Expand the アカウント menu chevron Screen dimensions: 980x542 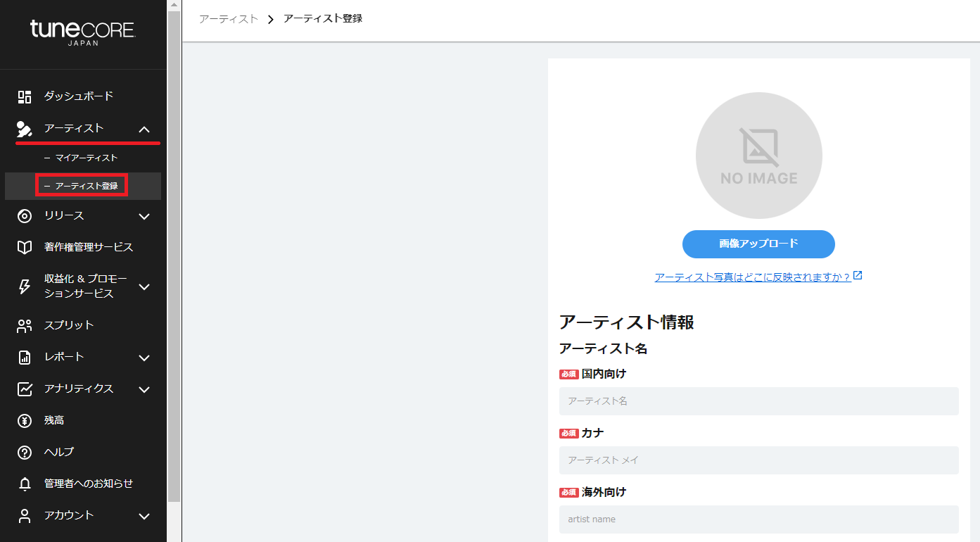[144, 515]
